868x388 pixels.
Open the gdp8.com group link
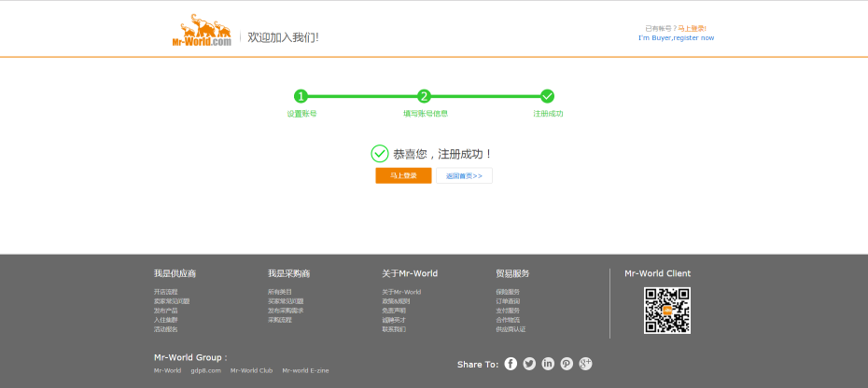pyautogui.click(x=205, y=370)
